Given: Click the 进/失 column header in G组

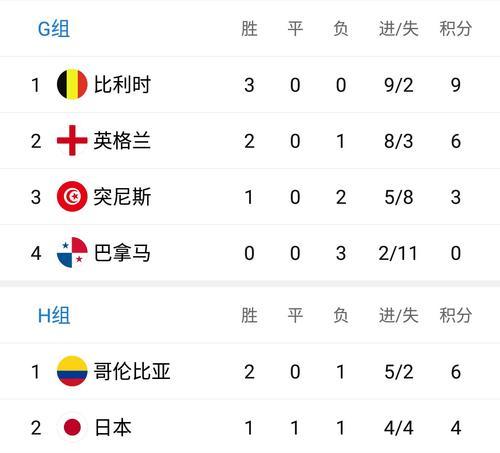Looking at the screenshot, I should pos(398,28).
